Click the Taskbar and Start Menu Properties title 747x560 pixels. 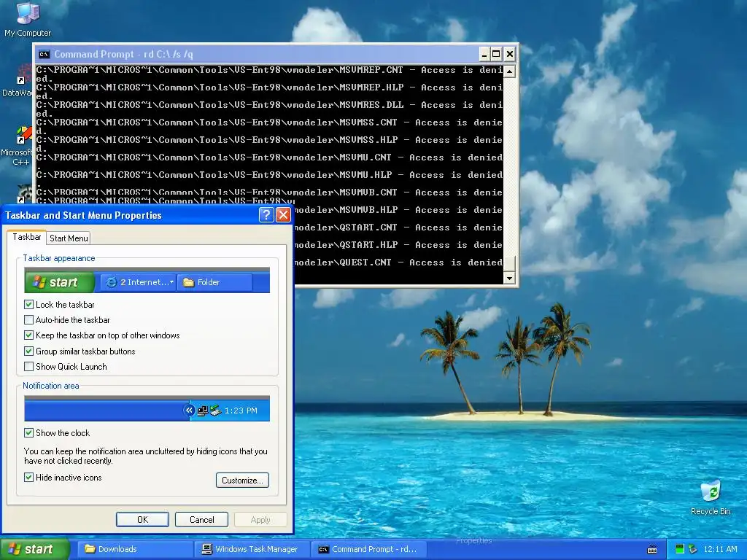(83, 215)
